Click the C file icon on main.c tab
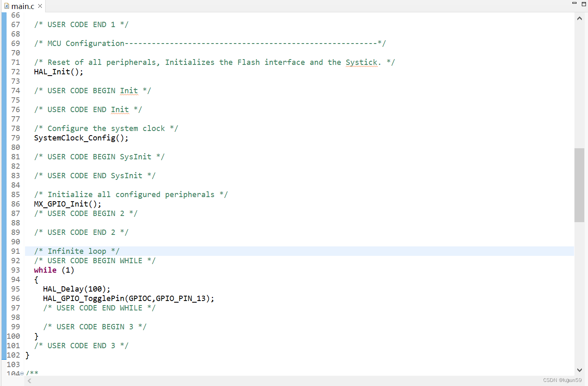 pos(7,6)
